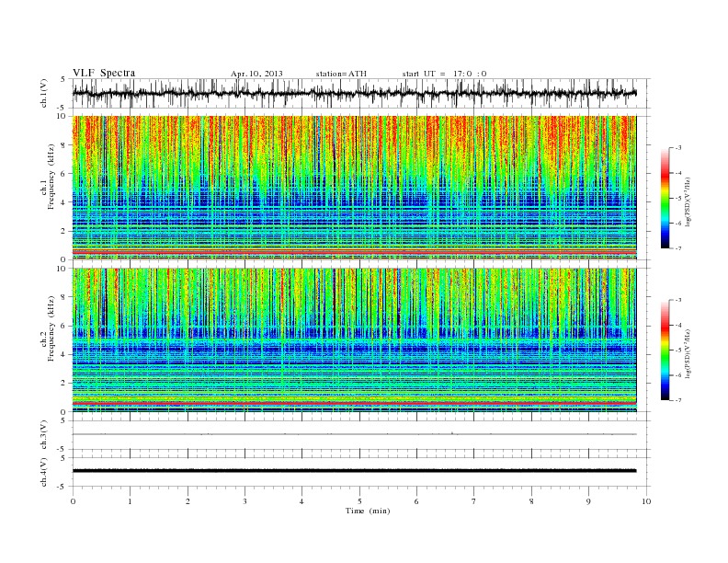Click the "Time (min)" x-axis label
Screen dimensions: 728x563
(x=368, y=511)
